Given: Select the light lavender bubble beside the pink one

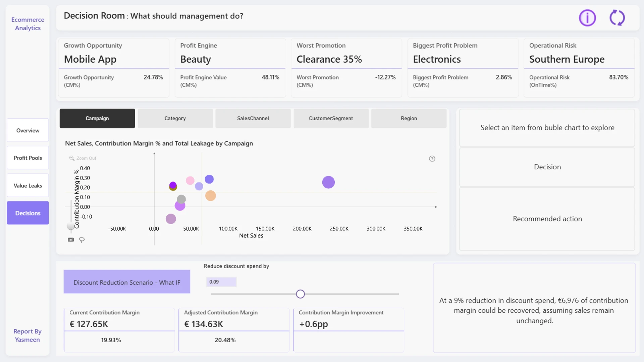Looking at the screenshot, I should coord(199,186).
